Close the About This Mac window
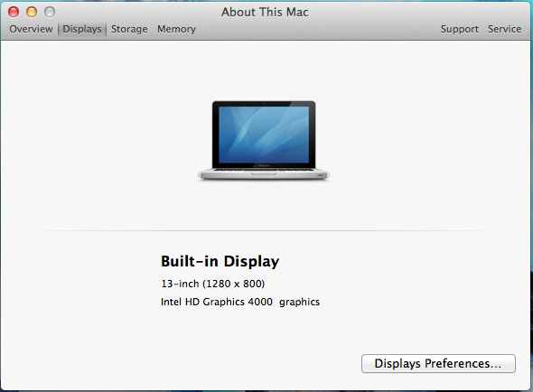 click(x=14, y=12)
